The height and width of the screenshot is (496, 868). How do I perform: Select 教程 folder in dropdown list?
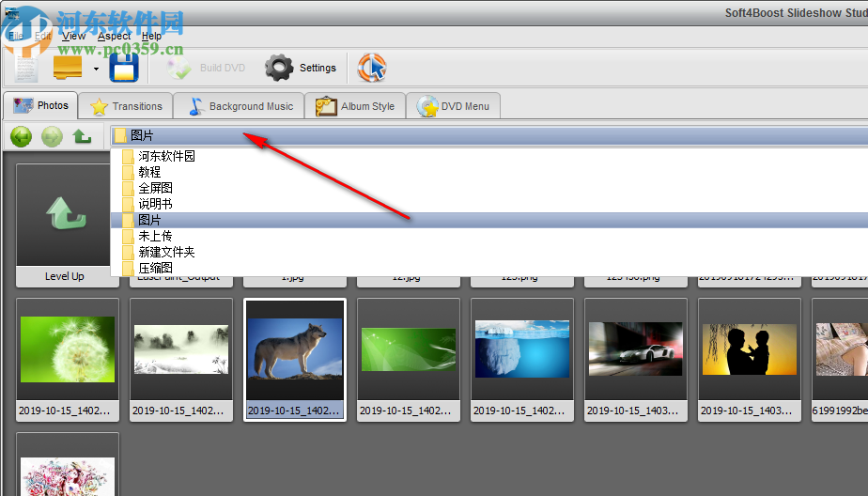coord(489,172)
